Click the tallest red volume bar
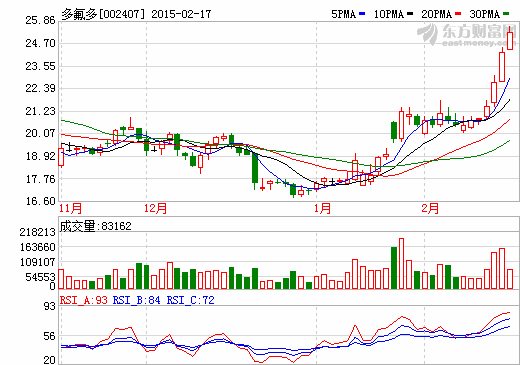The width and height of the screenshot is (520, 365). [x=401, y=263]
